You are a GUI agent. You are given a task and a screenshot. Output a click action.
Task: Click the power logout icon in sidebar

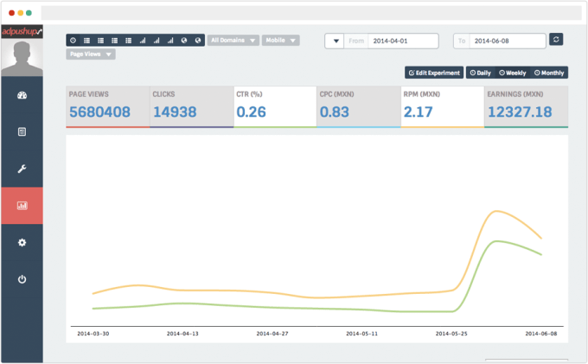tap(22, 279)
